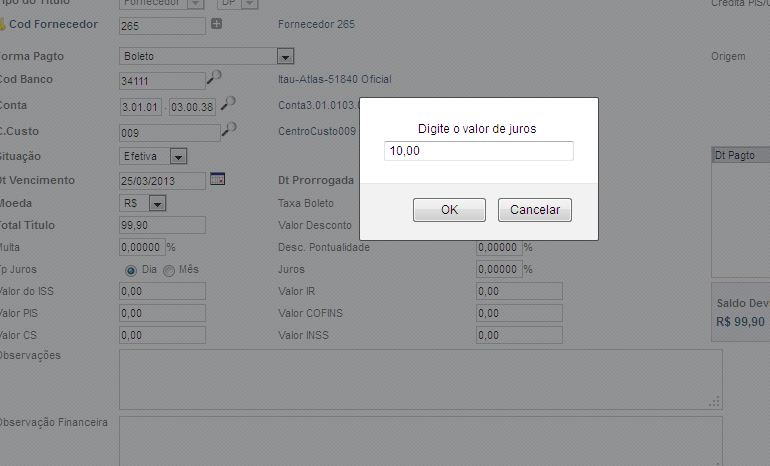Click the Valor INSS field
The image size is (770, 466).
point(519,335)
